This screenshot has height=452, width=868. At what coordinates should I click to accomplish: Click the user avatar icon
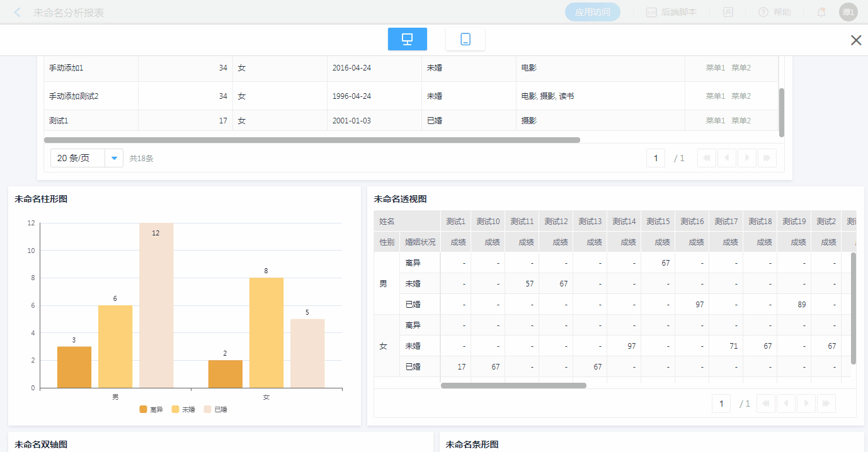(x=848, y=12)
